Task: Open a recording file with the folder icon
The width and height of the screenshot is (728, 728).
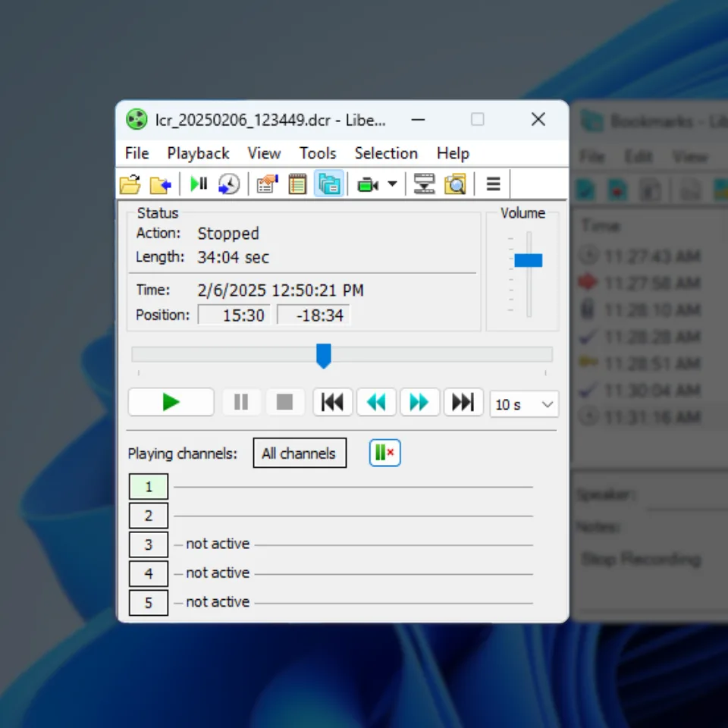Action: coord(130,184)
